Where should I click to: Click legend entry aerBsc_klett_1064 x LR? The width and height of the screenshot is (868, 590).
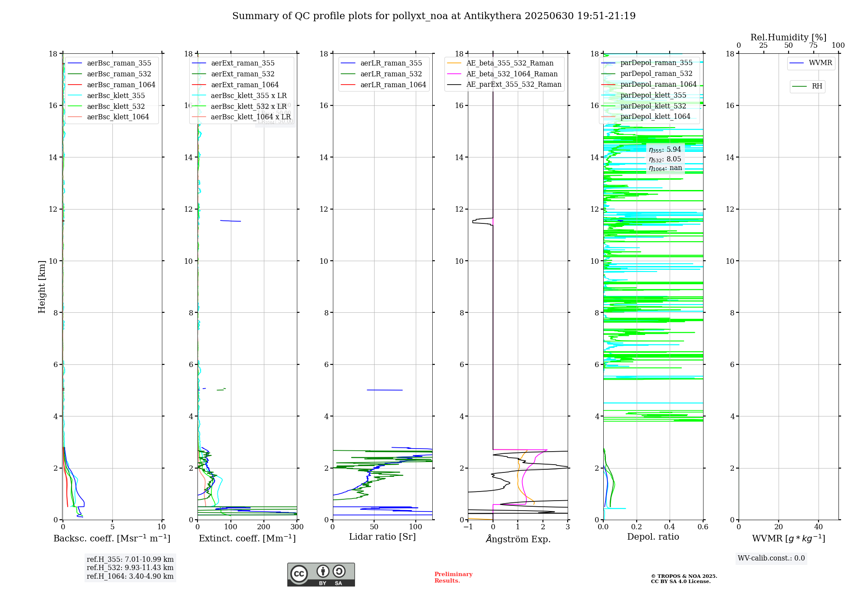[x=242, y=117]
